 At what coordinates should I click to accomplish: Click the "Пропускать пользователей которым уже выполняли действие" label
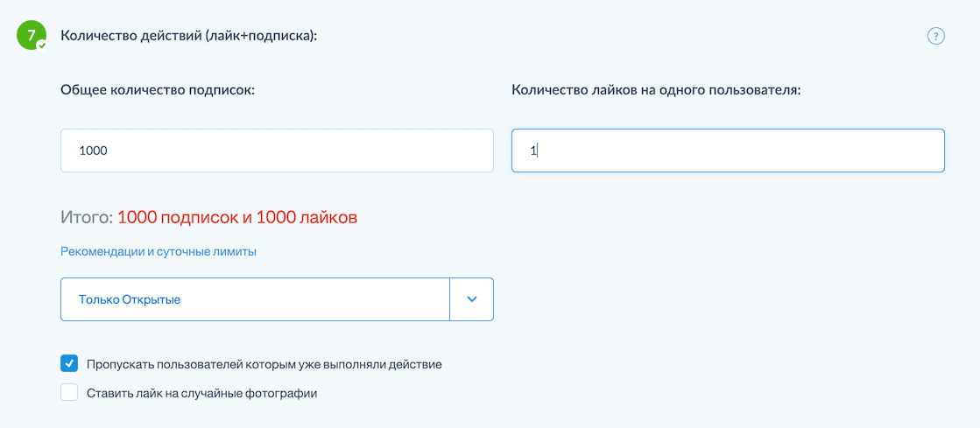coord(264,363)
